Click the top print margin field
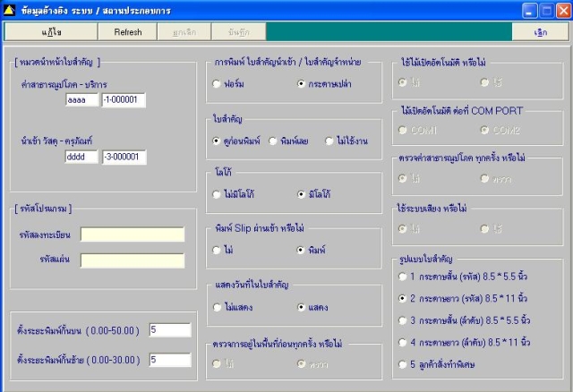The width and height of the screenshot is (573, 392). (x=170, y=330)
